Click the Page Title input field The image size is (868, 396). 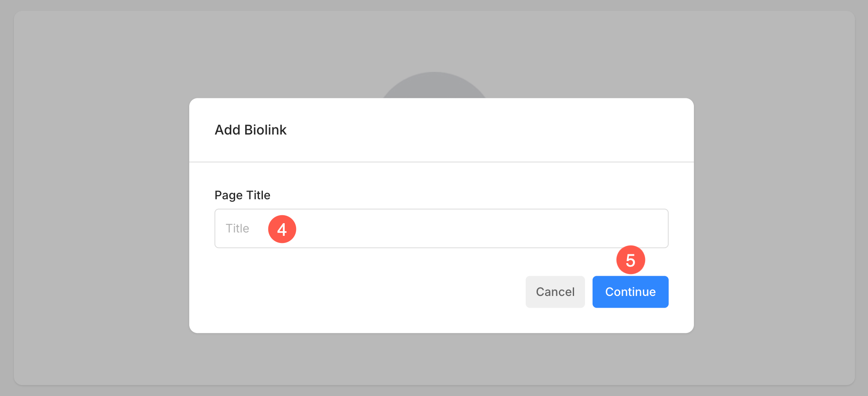(x=442, y=228)
